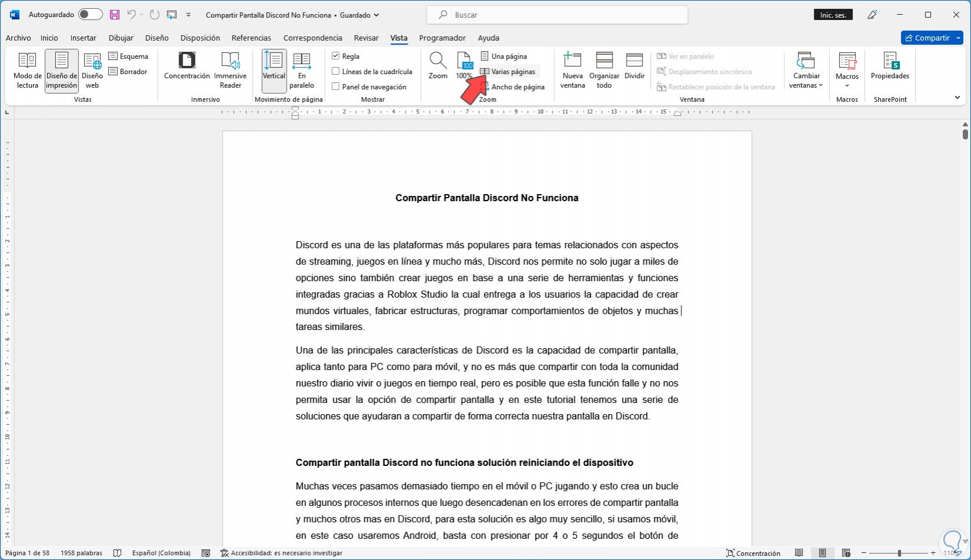Click the zoom in plus button
The width and height of the screenshot is (971, 560).
933,553
